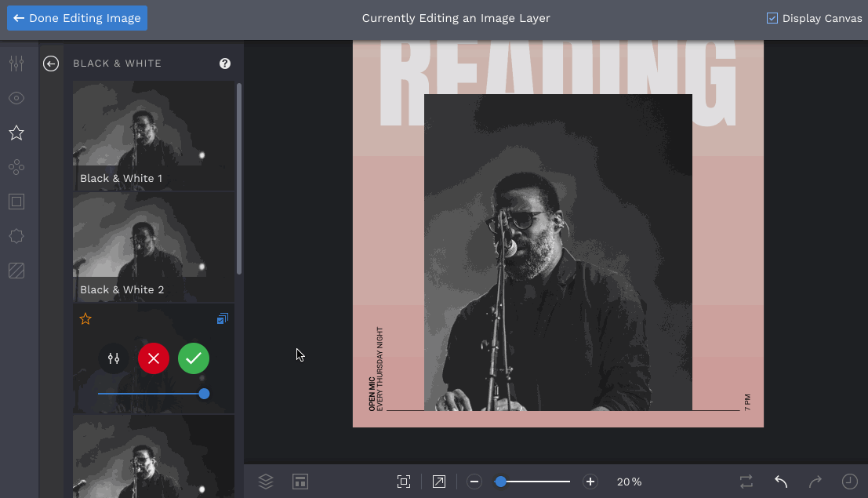Click the singer photo on canvas

(558, 253)
